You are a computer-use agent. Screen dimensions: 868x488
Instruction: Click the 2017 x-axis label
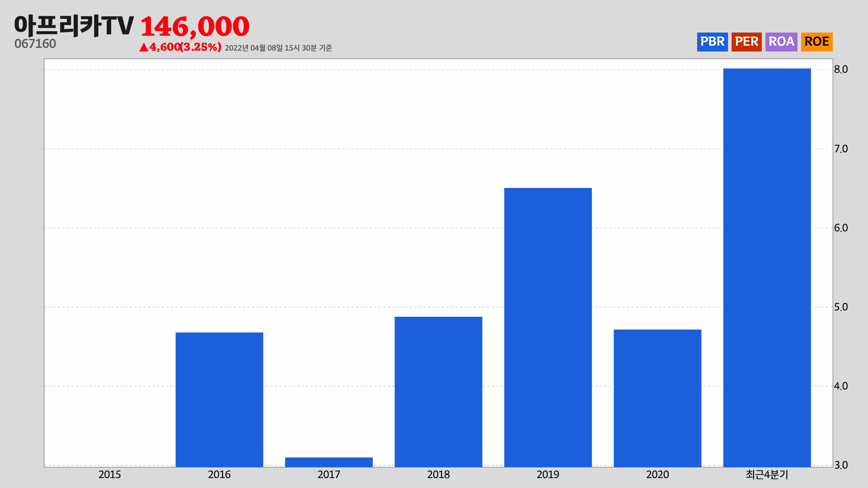pos(329,474)
